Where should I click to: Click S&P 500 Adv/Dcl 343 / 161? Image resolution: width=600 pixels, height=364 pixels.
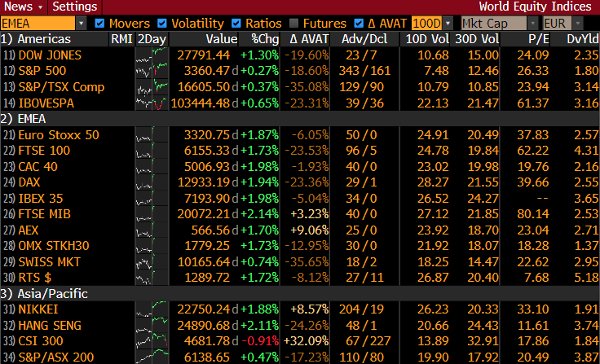[364, 71]
